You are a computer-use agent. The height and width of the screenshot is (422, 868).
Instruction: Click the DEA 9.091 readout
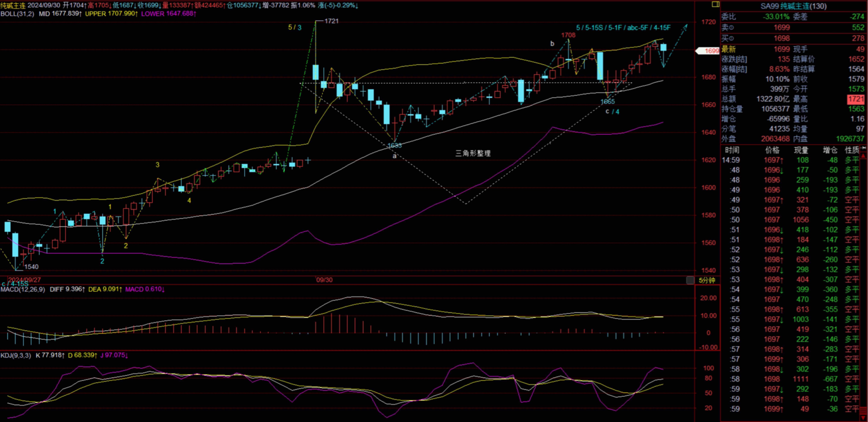(x=105, y=289)
